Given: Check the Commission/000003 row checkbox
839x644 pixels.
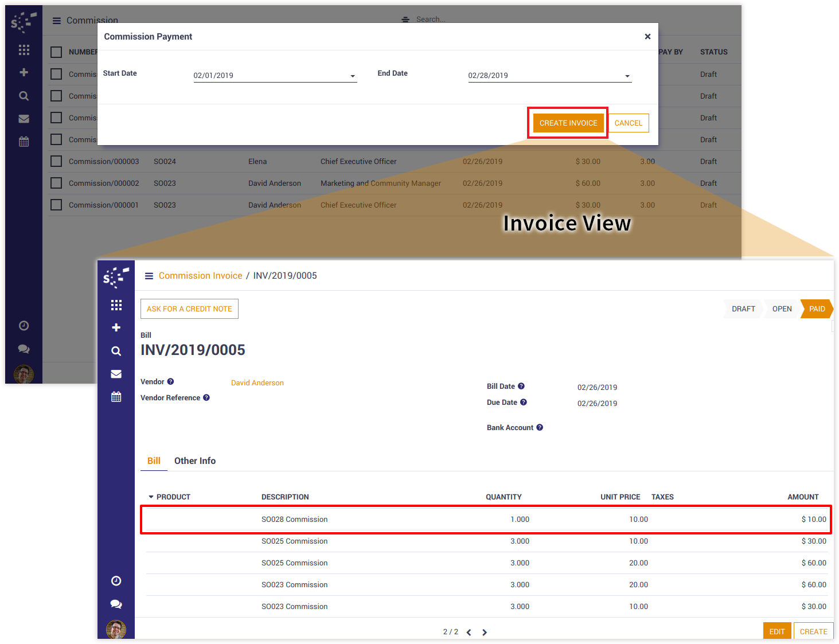Looking at the screenshot, I should pyautogui.click(x=56, y=161).
